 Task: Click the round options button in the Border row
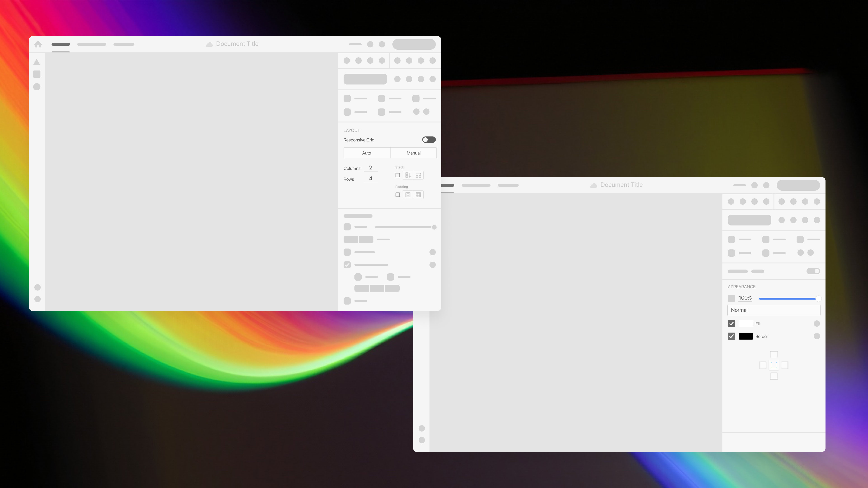click(x=817, y=336)
